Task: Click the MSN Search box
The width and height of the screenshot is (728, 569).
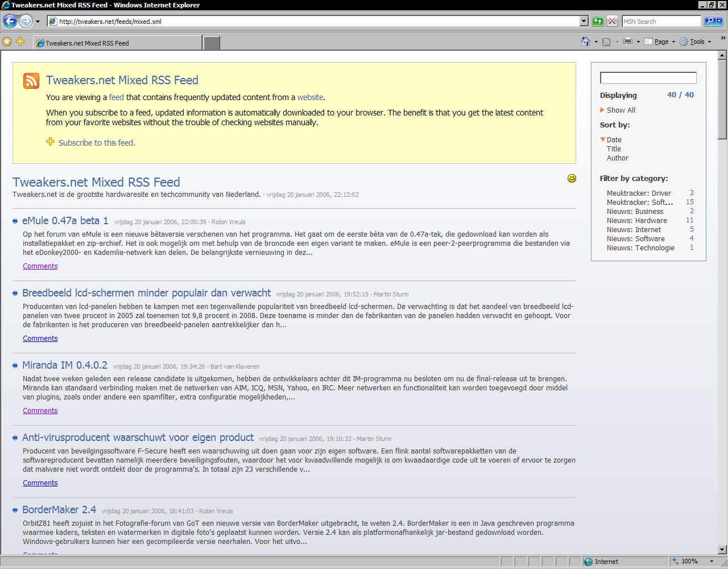Action: (661, 22)
